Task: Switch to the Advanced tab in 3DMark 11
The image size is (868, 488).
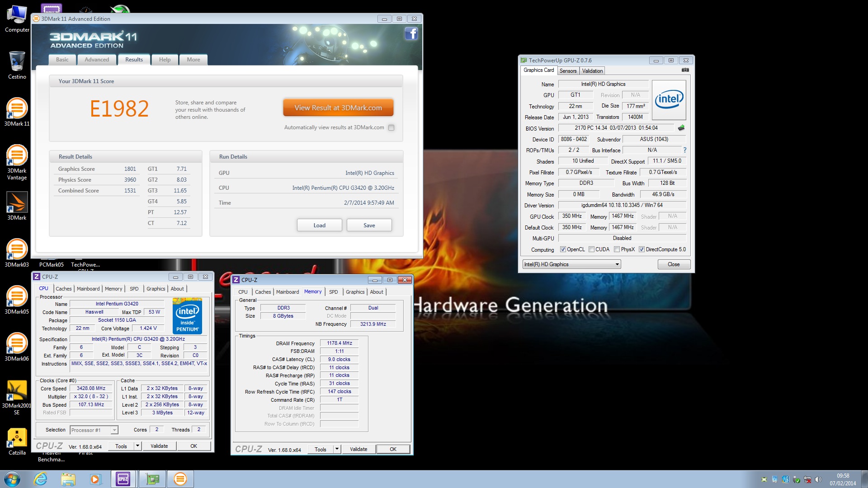Action: (x=97, y=60)
